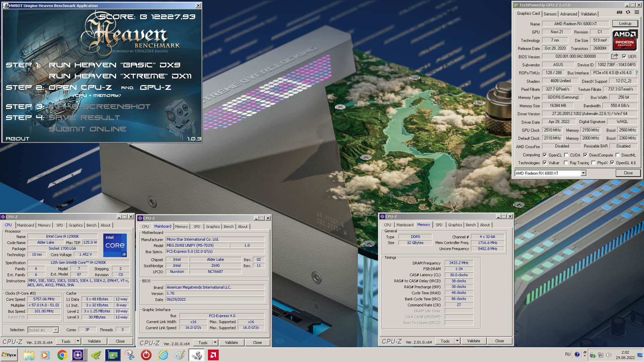Click Save Result in HWBOT Heaven
The height and width of the screenshot is (362, 644).
click(x=84, y=118)
